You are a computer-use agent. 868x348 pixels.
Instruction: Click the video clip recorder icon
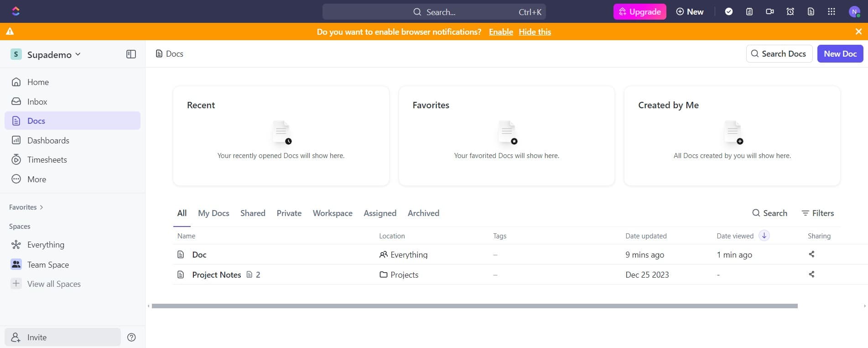pos(770,11)
